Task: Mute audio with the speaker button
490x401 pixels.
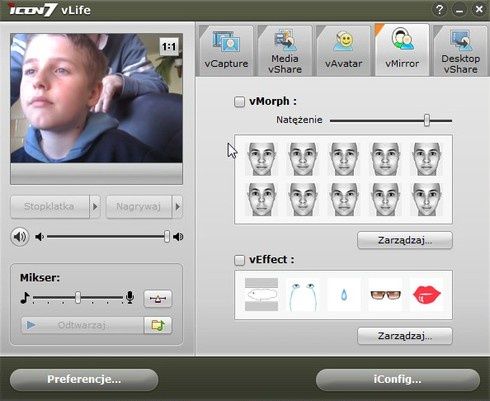Action: 20,237
